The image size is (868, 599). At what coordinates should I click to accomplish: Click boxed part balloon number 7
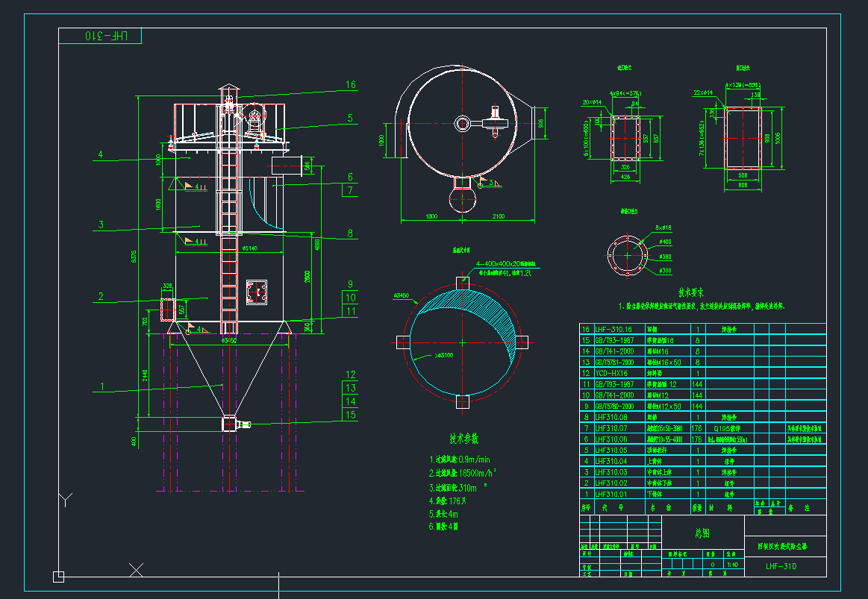click(x=349, y=190)
